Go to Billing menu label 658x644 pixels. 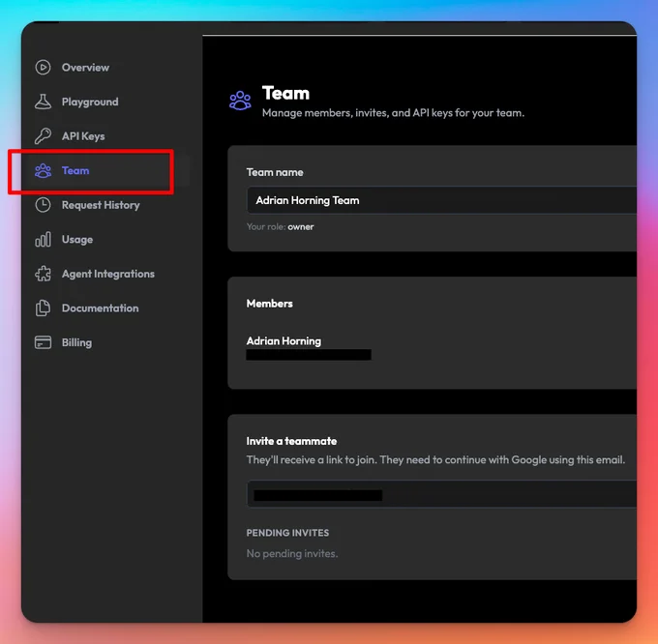coord(76,342)
